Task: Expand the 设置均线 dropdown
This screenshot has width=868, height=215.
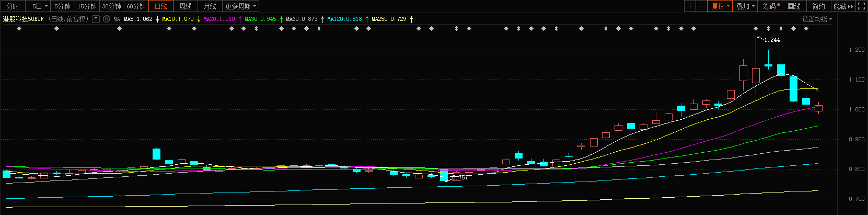Action: pos(817,19)
